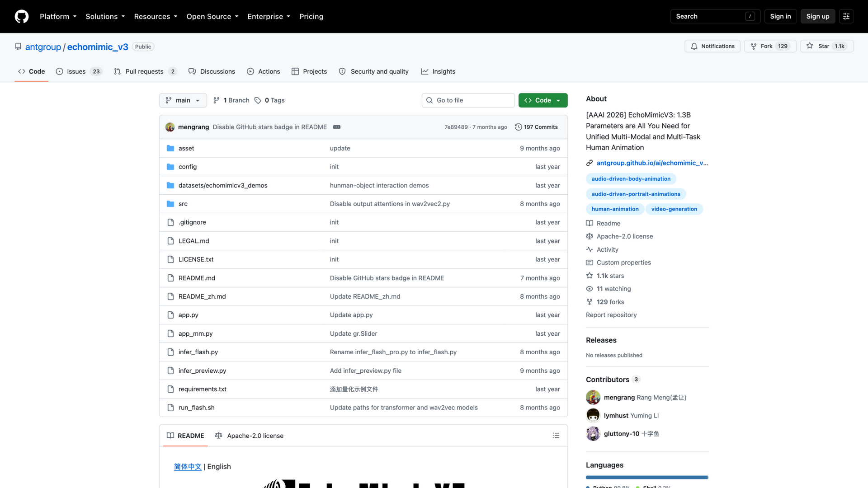Open the antgroup owner link
Image resolution: width=868 pixels, height=488 pixels.
tap(43, 47)
